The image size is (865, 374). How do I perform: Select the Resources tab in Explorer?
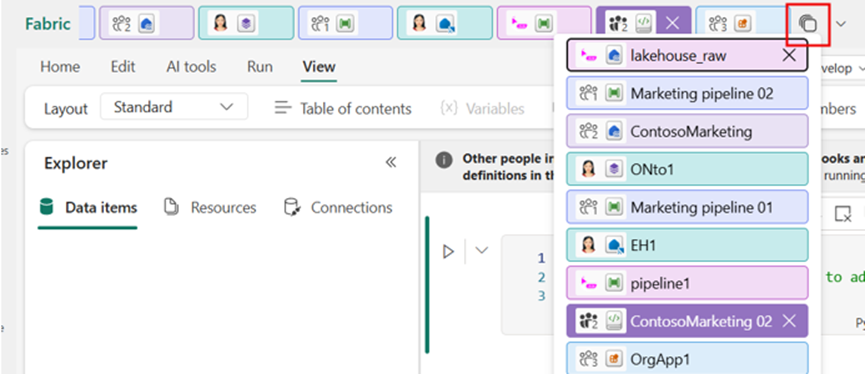coord(210,207)
